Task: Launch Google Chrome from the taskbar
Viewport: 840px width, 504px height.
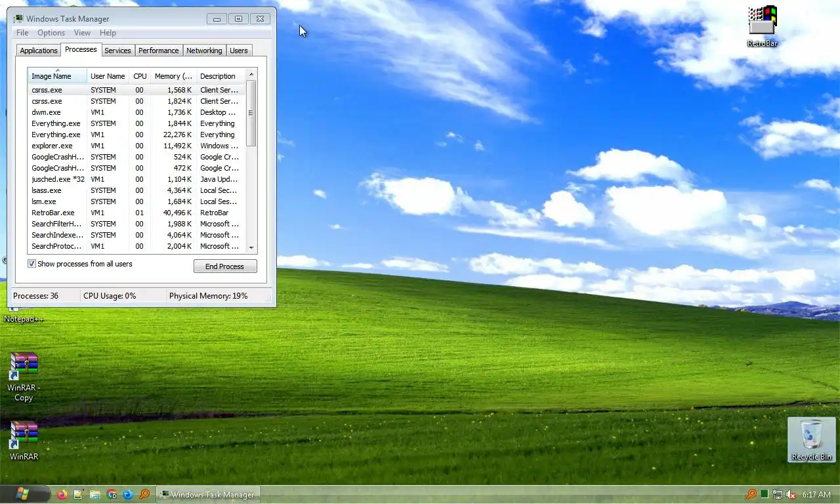Action: [x=112, y=494]
